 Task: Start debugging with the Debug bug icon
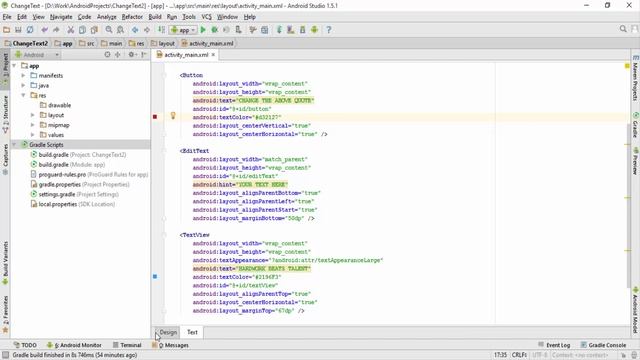tap(215, 30)
